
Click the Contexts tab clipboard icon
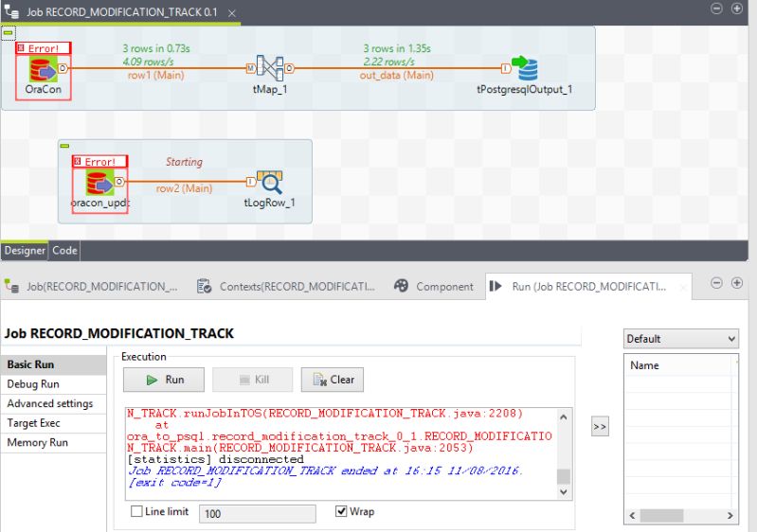(205, 287)
